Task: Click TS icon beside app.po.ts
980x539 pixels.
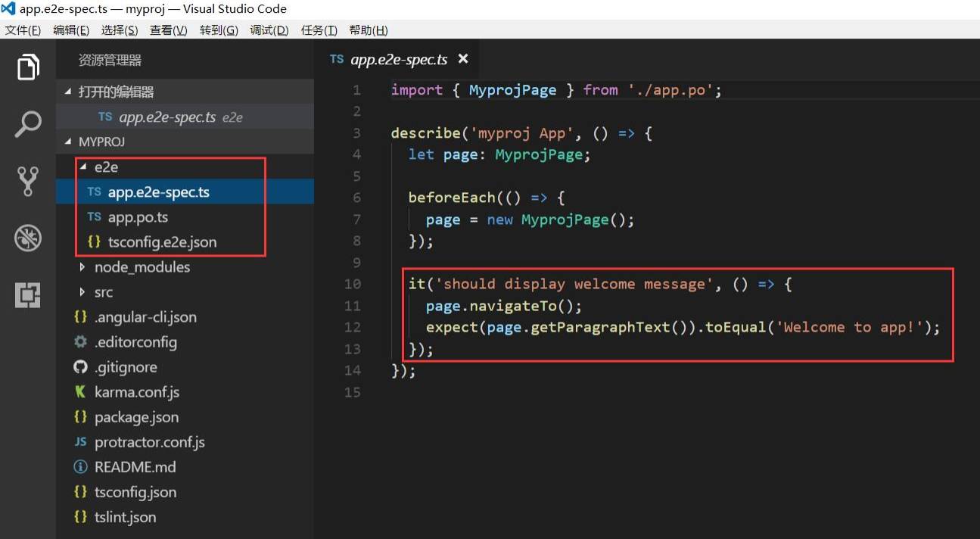Action: pyautogui.click(x=94, y=217)
